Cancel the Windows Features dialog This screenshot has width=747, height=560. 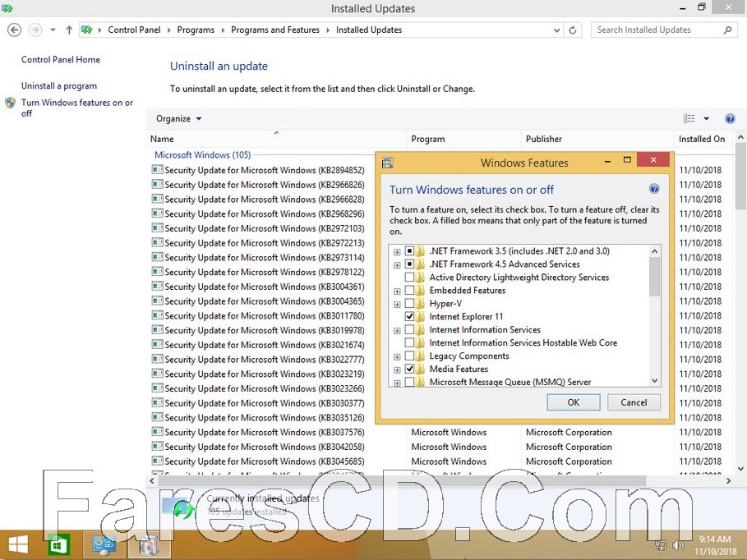(x=634, y=402)
